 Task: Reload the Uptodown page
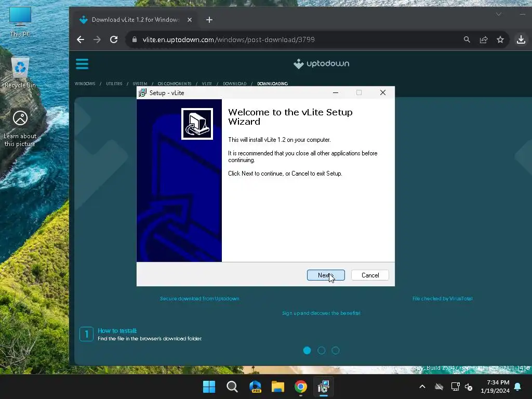[114, 39]
